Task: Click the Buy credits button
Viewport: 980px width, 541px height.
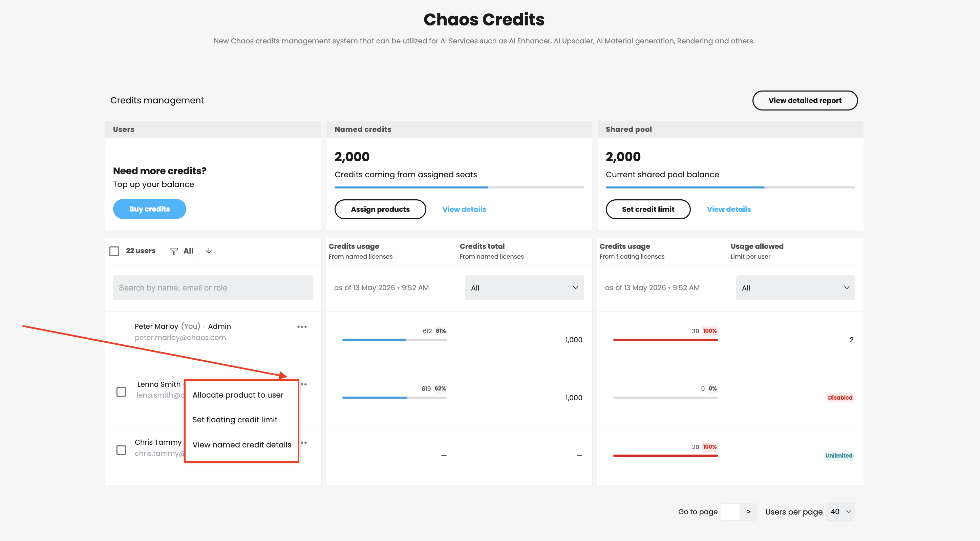Action: tap(150, 209)
